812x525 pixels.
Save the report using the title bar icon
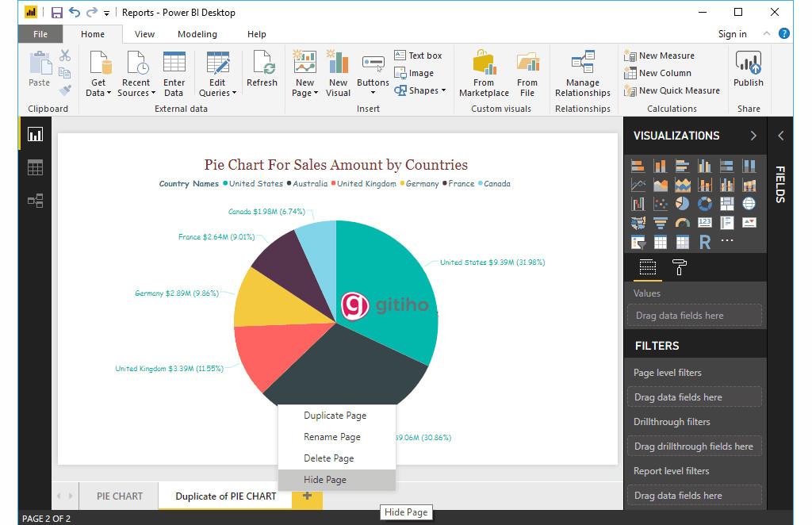coord(57,13)
